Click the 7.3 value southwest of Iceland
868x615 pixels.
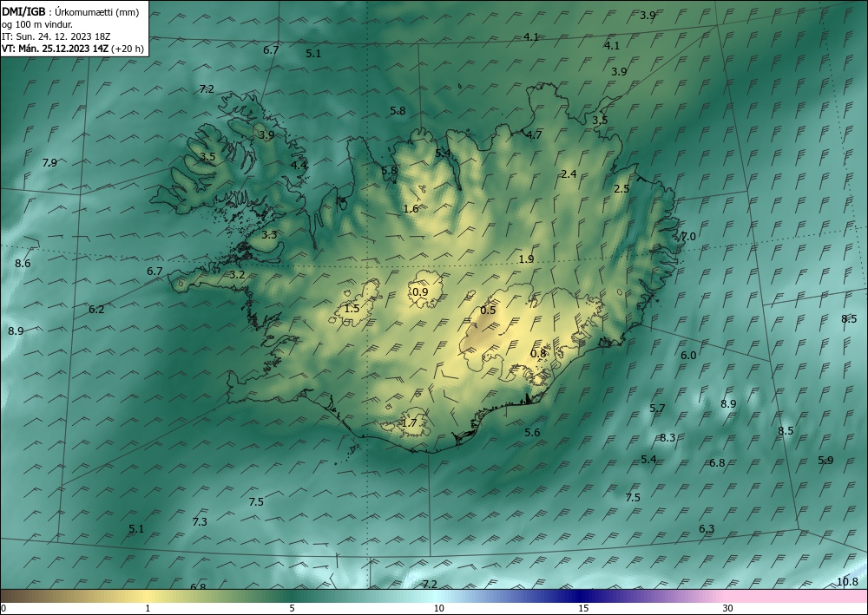point(200,522)
